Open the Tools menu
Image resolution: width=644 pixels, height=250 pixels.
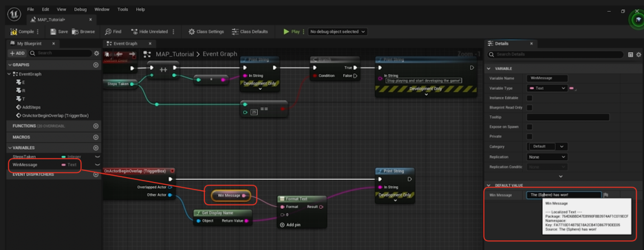122,9
